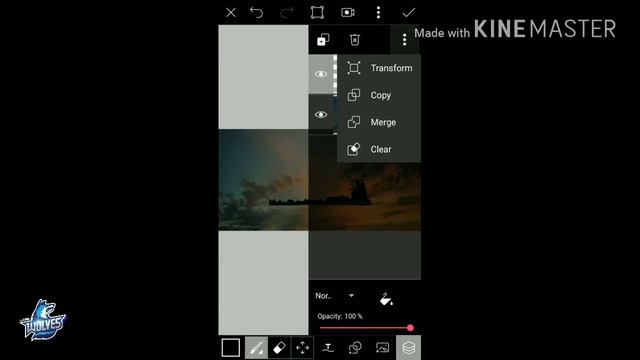The height and width of the screenshot is (360, 640).
Task: Delete the selected layer with trash icon
Action: (x=354, y=40)
